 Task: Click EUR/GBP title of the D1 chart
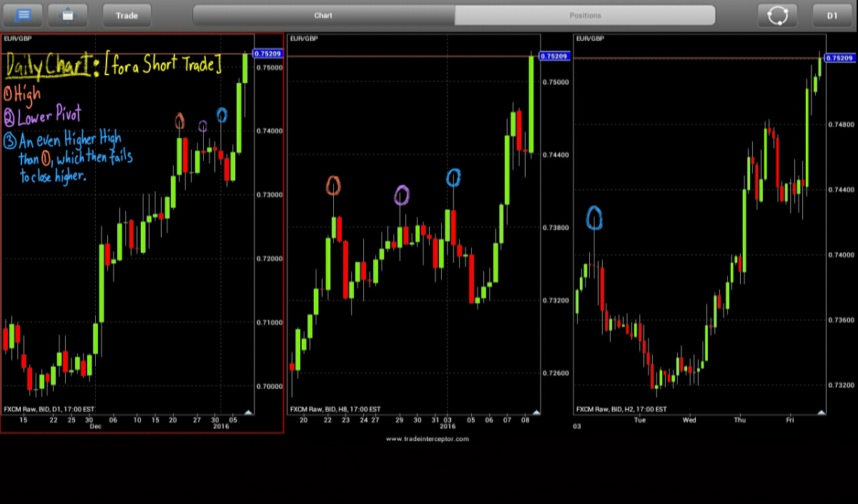(18, 38)
